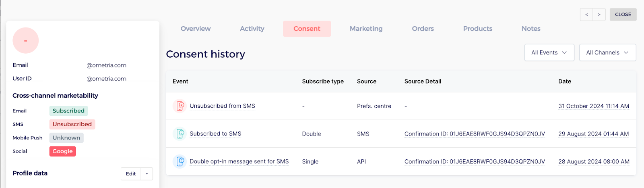Image resolution: width=644 pixels, height=188 pixels.
Task: Open the Orders tab
Action: tap(423, 29)
